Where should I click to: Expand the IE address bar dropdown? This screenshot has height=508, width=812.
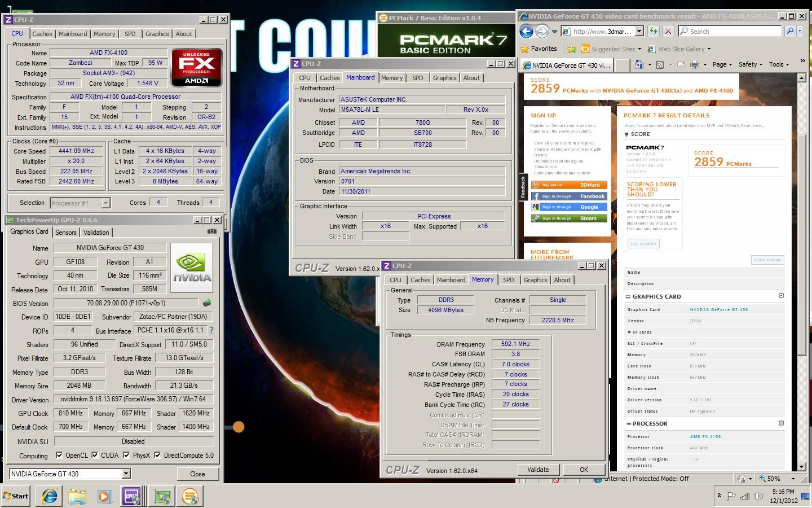click(x=639, y=31)
